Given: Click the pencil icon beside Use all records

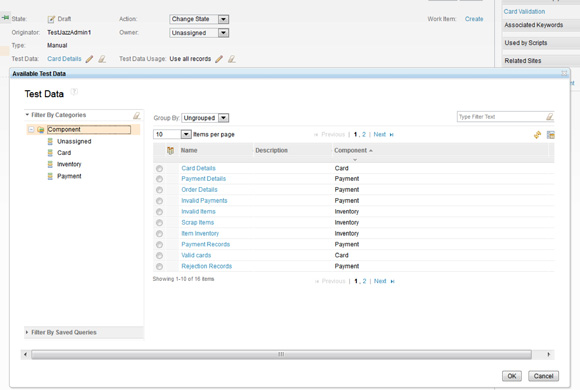Looking at the screenshot, I should coord(219,59).
